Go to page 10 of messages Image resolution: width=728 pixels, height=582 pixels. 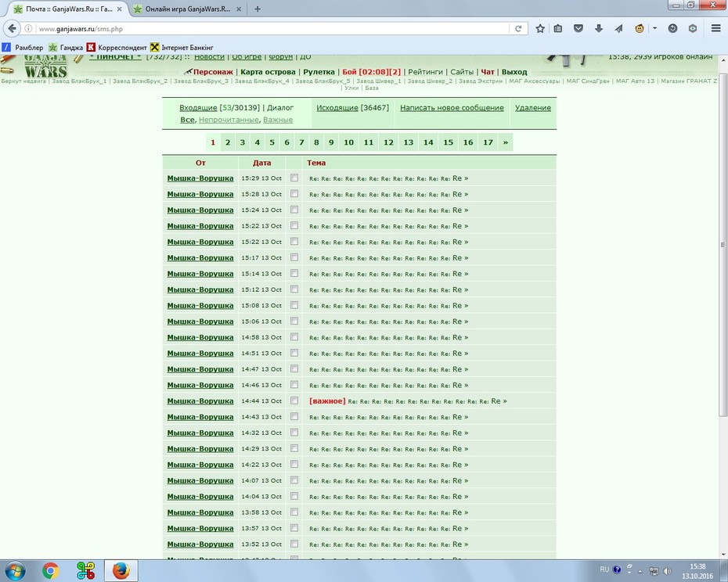(x=348, y=142)
